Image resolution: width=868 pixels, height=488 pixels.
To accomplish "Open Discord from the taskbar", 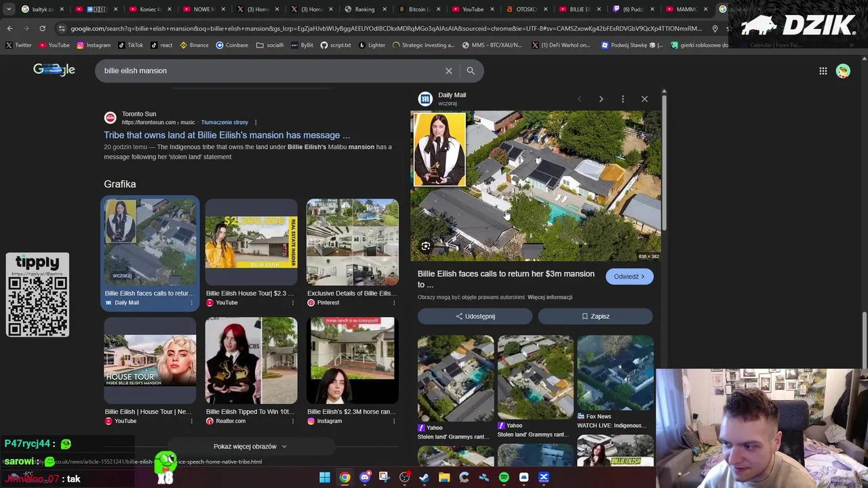I will [x=365, y=478].
